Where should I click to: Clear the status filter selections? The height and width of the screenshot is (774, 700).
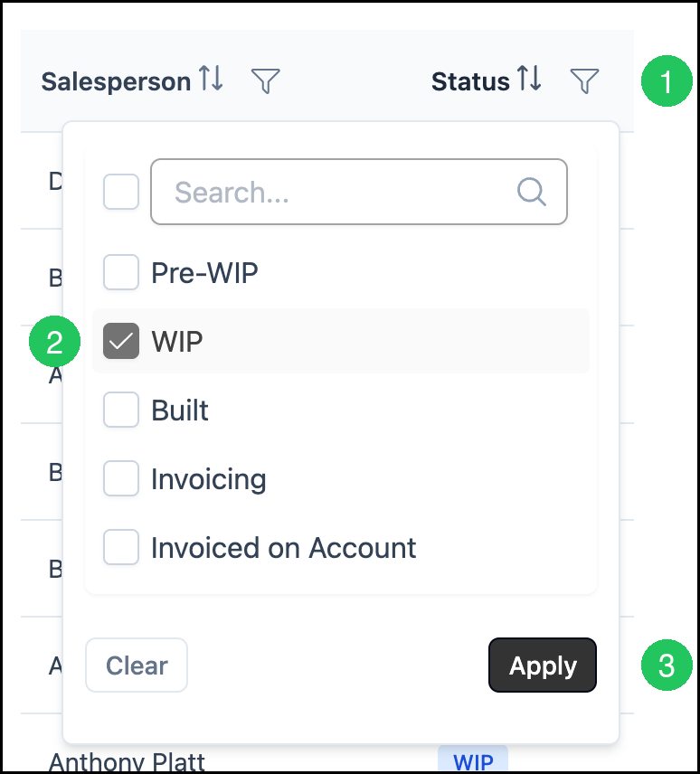point(137,665)
